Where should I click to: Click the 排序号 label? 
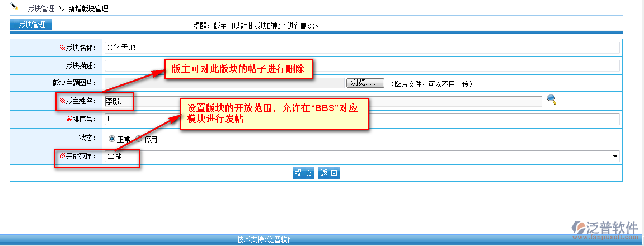81,120
